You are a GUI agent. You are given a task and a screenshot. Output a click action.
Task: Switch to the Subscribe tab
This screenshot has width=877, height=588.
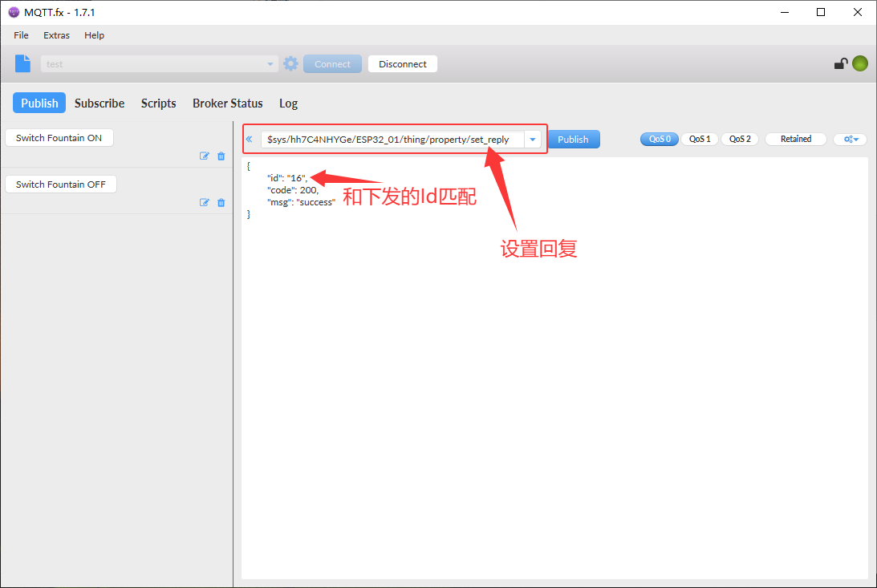99,103
